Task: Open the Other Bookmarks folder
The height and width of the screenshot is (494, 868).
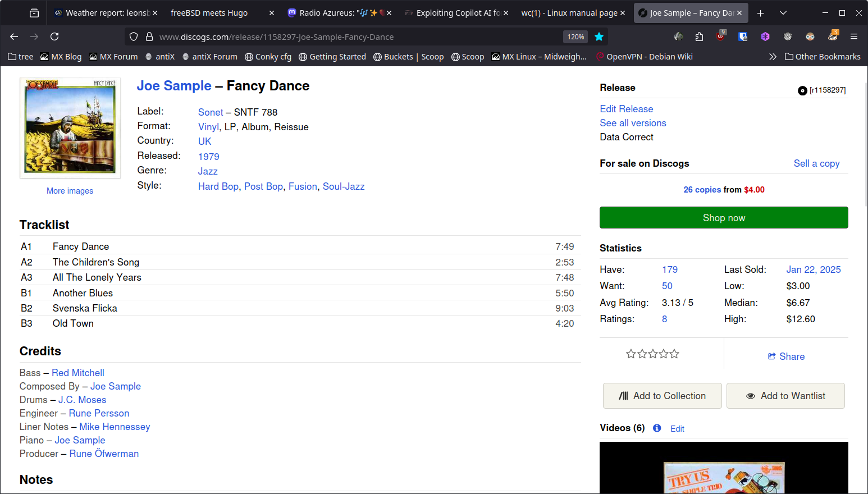Action: coord(823,57)
